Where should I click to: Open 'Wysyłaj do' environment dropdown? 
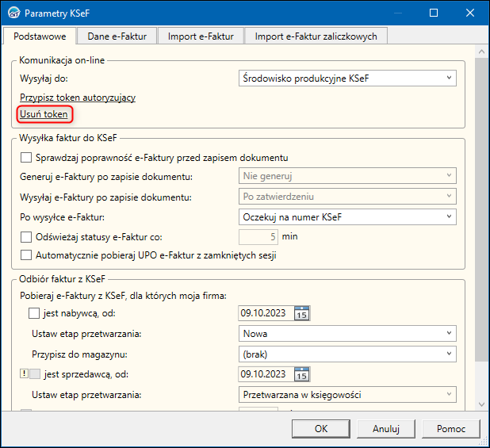pos(347,78)
